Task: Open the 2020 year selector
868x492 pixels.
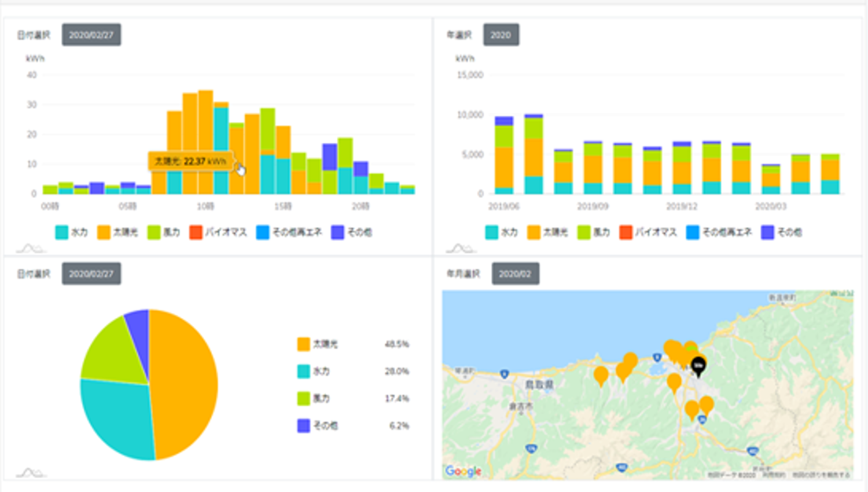Action: click(501, 35)
